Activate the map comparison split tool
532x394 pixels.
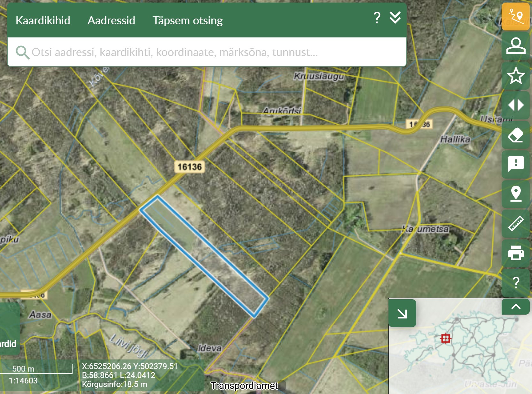pyautogui.click(x=515, y=105)
